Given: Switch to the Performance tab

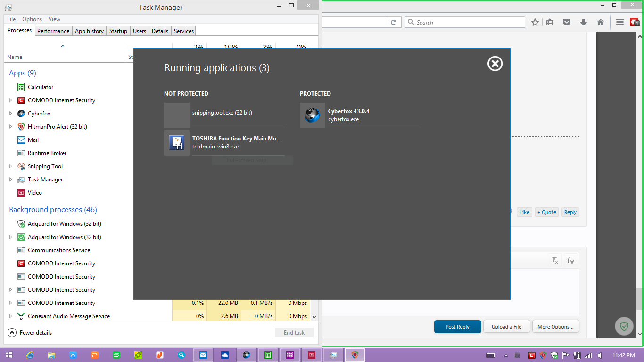Looking at the screenshot, I should [53, 31].
